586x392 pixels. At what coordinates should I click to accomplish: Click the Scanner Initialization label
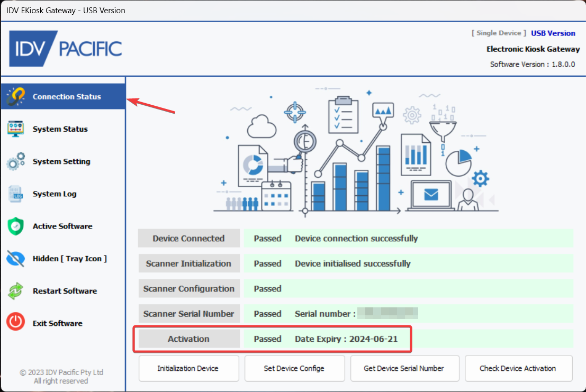[x=189, y=263]
